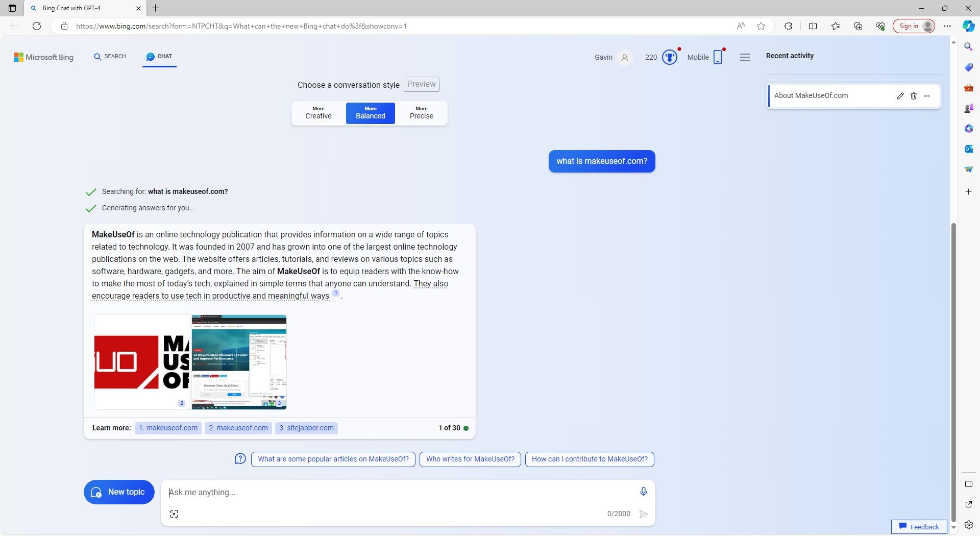
Task: Activate the microphone for voice input
Action: tap(643, 492)
